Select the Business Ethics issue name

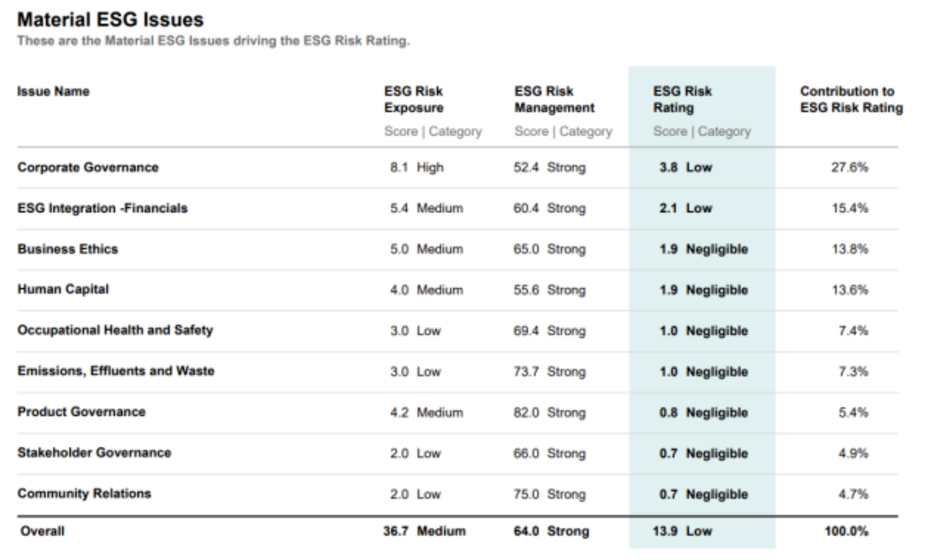pos(68,249)
